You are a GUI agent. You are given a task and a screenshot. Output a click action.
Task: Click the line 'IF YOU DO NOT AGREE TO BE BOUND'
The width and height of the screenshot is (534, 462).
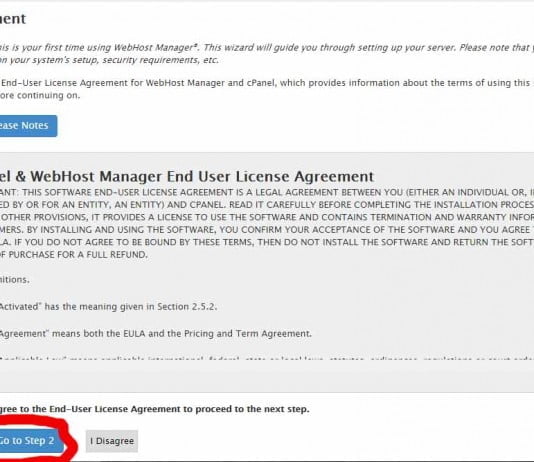pos(267,242)
